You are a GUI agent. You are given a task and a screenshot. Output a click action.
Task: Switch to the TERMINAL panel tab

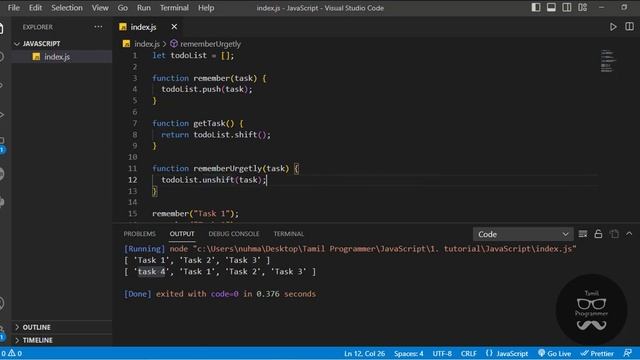click(x=289, y=234)
